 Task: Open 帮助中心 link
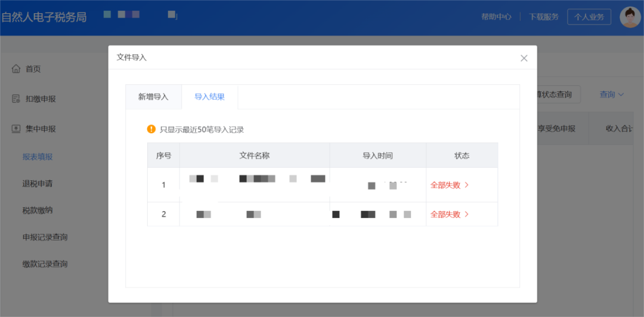(496, 17)
